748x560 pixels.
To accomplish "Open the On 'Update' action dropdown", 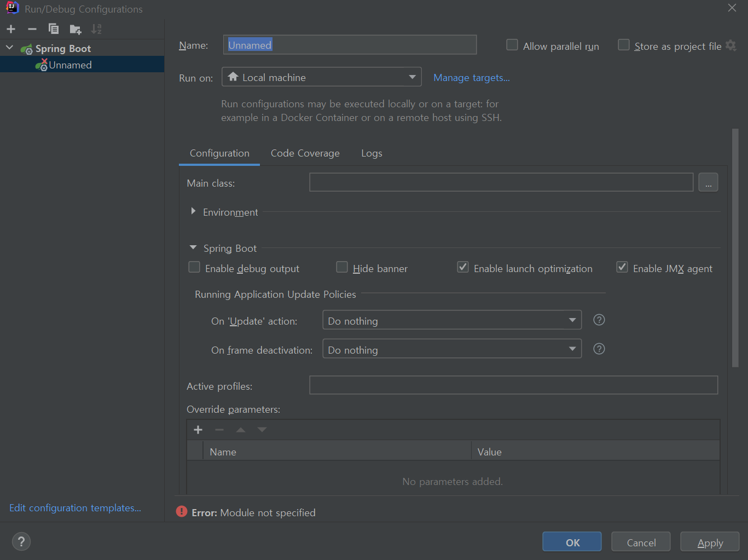I will pyautogui.click(x=452, y=320).
